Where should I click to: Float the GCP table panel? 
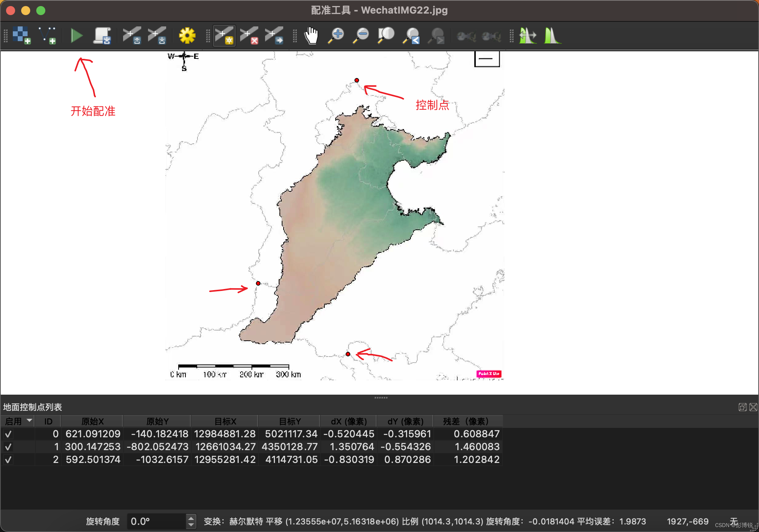[742, 407]
